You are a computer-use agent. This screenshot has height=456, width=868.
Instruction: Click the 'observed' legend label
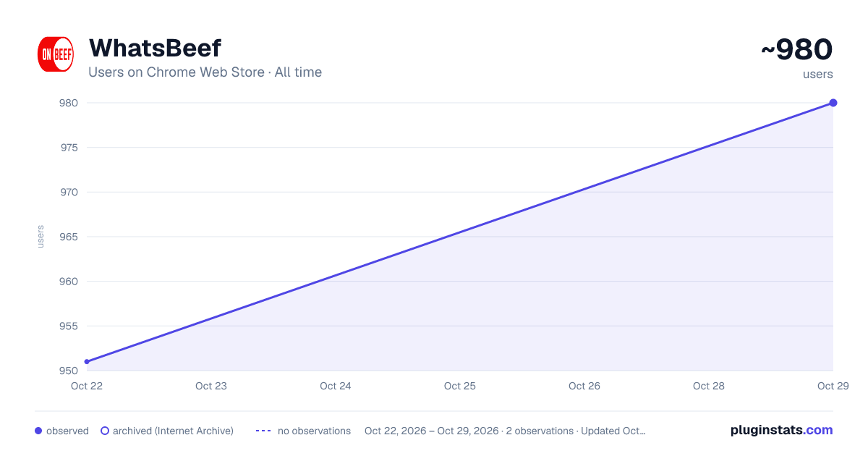coord(67,431)
